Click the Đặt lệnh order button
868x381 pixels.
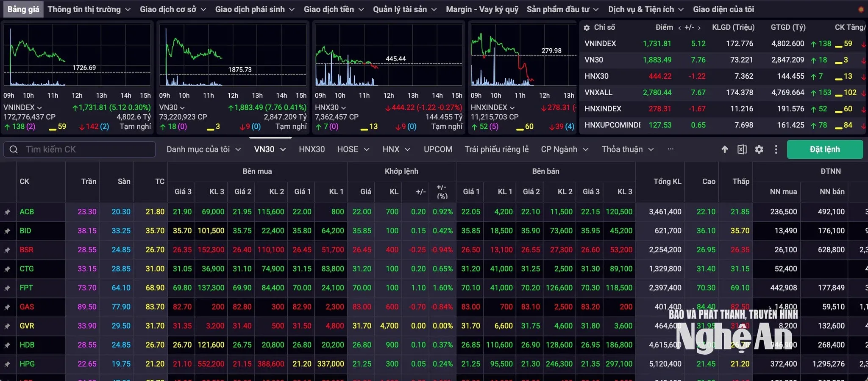tap(825, 149)
